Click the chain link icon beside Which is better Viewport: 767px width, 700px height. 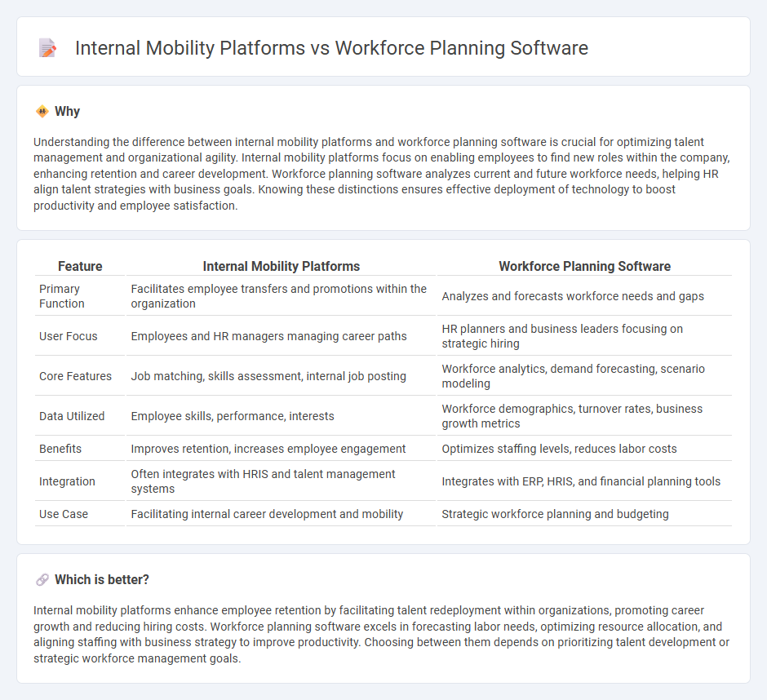42,580
